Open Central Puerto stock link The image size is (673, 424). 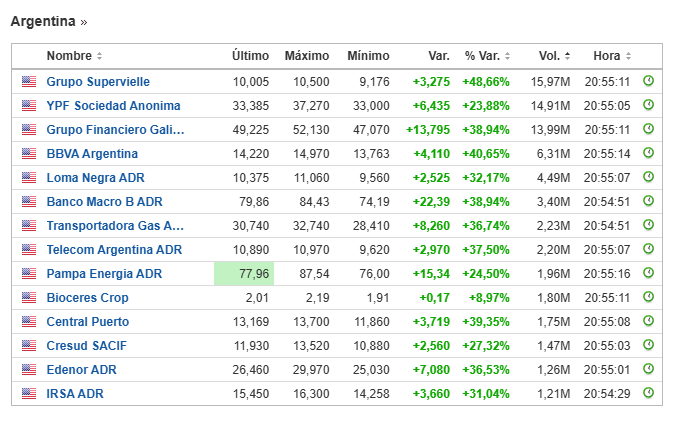click(x=88, y=322)
